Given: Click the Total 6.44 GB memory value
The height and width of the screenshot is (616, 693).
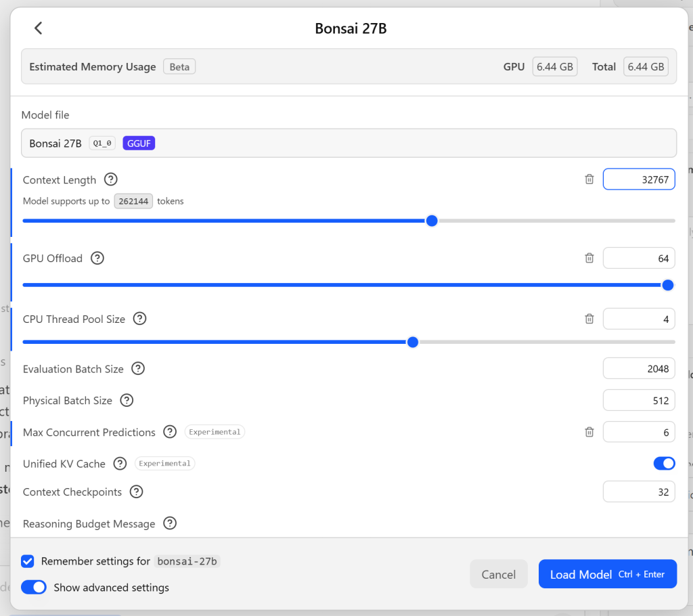Looking at the screenshot, I should (646, 67).
